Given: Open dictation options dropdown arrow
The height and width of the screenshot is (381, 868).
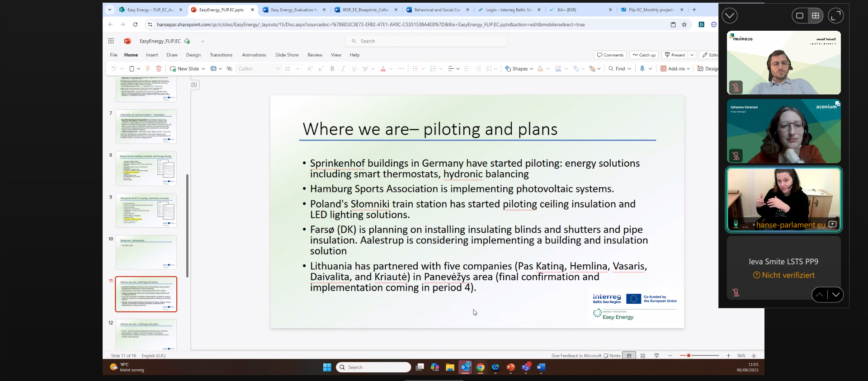Looking at the screenshot, I should (x=651, y=69).
